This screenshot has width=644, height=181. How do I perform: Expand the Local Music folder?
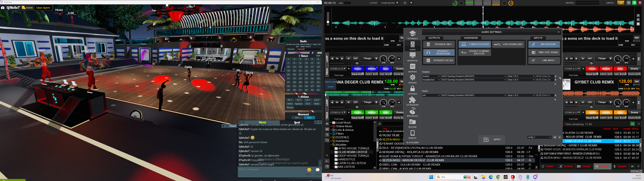tap(331, 123)
